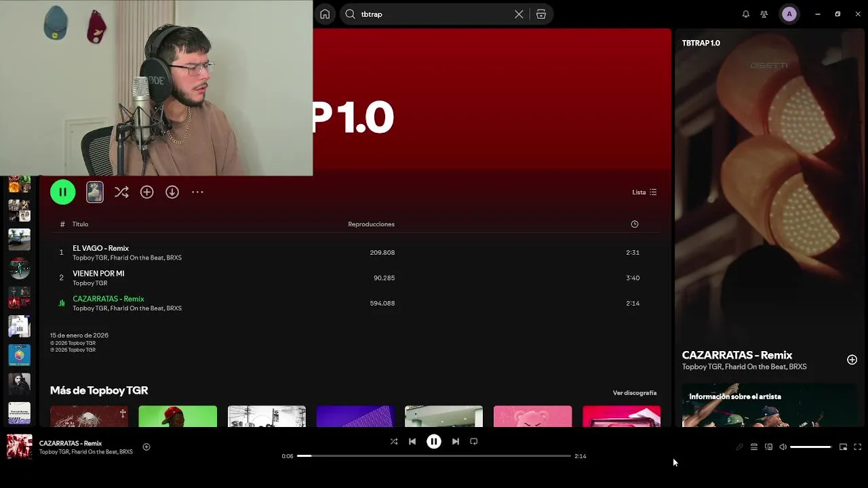Click into the tbtrap search field
The width and height of the screenshot is (868, 488).
434,14
